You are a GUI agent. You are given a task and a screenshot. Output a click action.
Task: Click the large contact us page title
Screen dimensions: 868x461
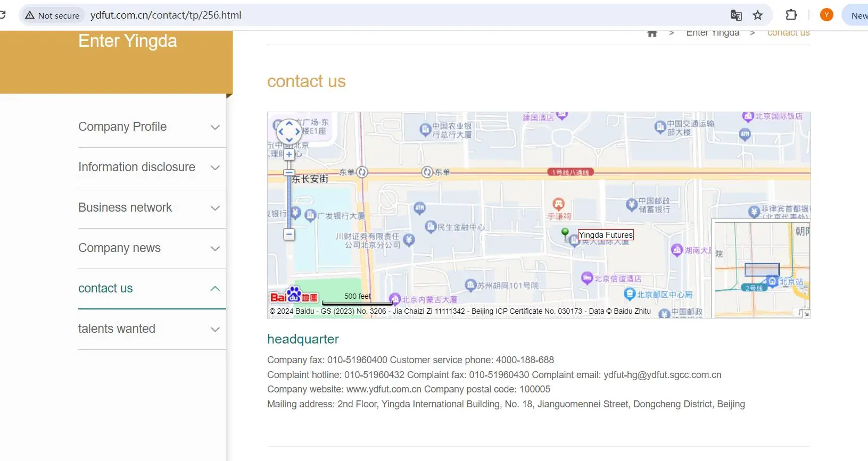tap(306, 81)
